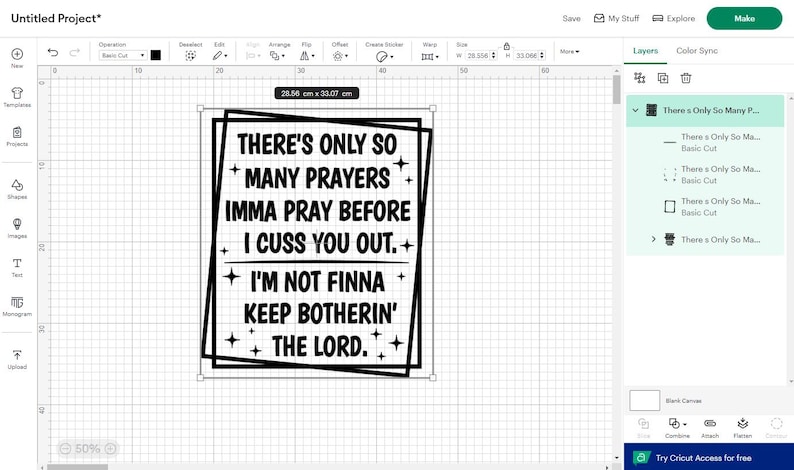The height and width of the screenshot is (470, 794).
Task: Click the Untitled Project title
Action: point(56,18)
